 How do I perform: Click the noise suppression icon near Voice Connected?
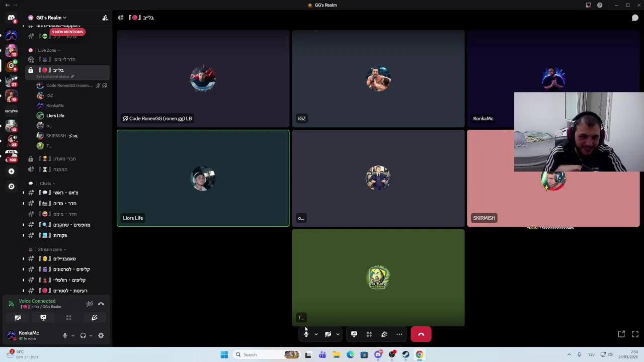coord(90,304)
